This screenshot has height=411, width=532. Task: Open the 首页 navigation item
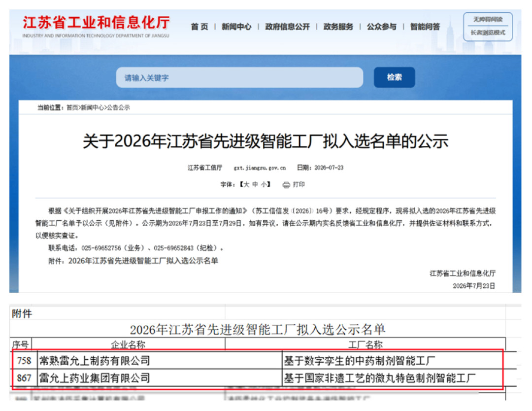[x=199, y=27]
